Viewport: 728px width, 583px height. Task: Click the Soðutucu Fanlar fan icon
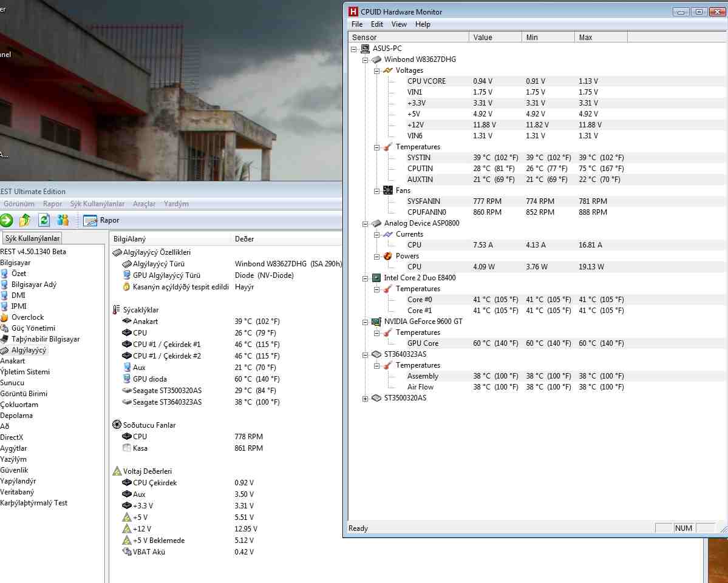(117, 425)
